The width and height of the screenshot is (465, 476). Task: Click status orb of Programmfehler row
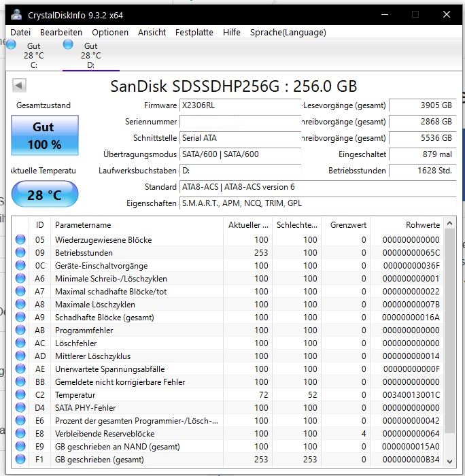click(20, 330)
